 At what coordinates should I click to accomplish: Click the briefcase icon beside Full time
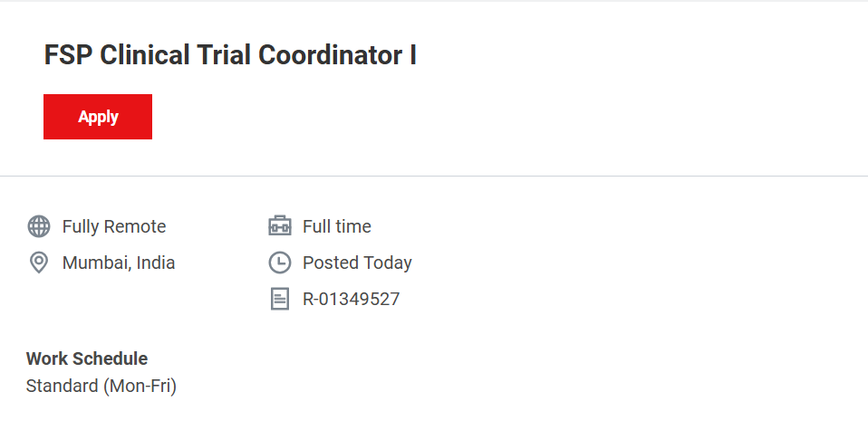click(x=280, y=226)
